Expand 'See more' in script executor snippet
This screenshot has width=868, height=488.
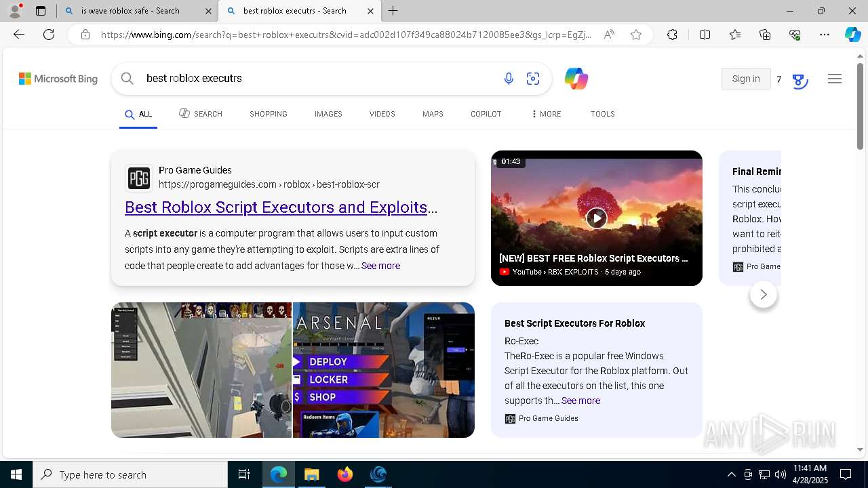click(x=380, y=266)
